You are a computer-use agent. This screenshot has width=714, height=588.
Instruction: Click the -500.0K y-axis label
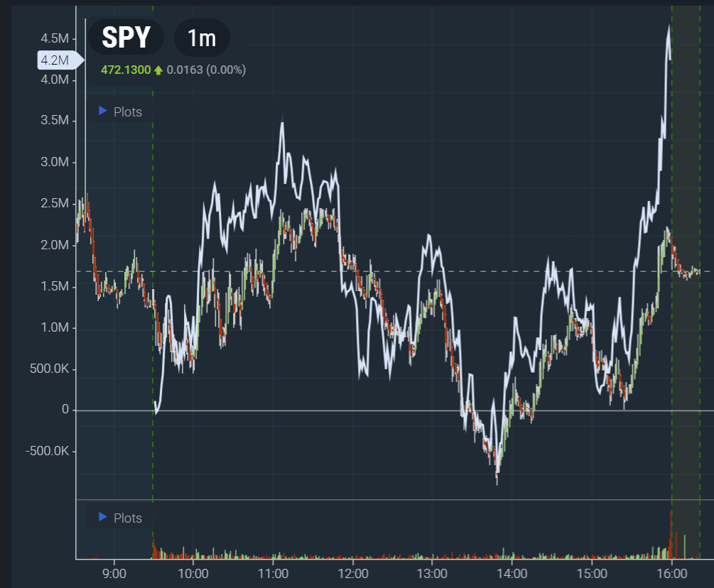pyautogui.click(x=48, y=451)
